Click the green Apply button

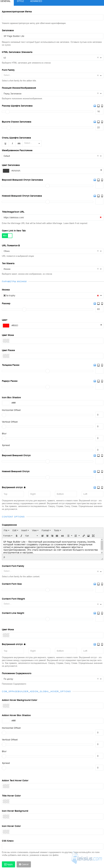(8, 862)
